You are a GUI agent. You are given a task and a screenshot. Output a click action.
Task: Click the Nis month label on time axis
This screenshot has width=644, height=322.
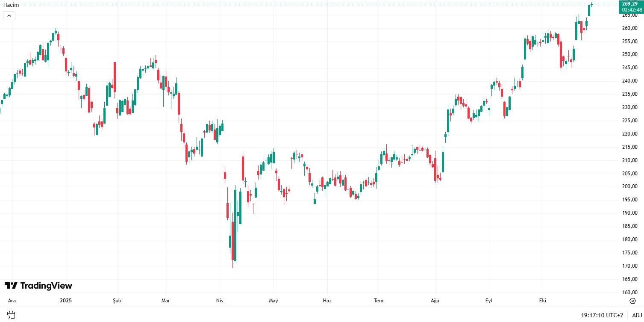pos(220,301)
